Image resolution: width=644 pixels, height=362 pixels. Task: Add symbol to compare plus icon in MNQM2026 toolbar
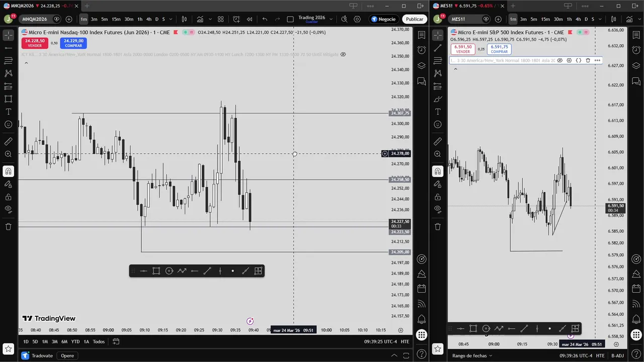pos(69,19)
